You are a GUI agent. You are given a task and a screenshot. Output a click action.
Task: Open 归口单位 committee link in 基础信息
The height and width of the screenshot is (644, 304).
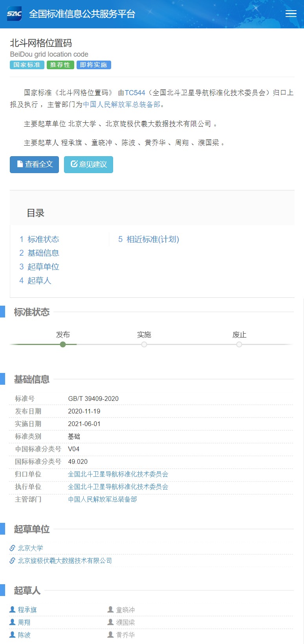tap(118, 474)
